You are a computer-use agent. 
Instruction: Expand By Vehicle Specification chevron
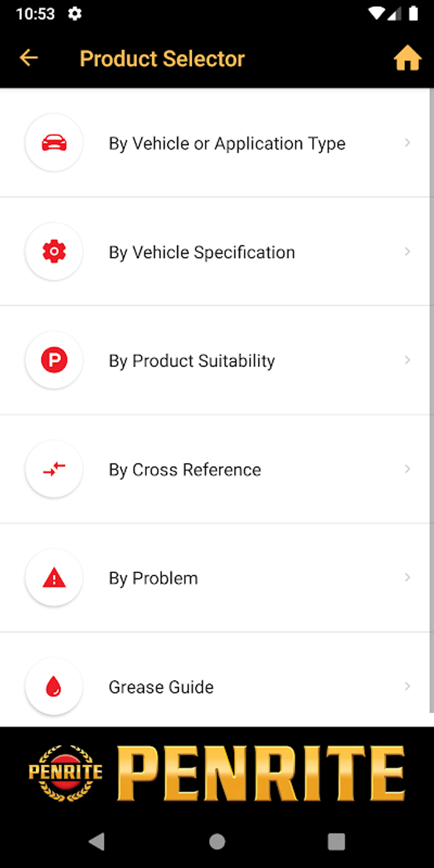click(407, 251)
